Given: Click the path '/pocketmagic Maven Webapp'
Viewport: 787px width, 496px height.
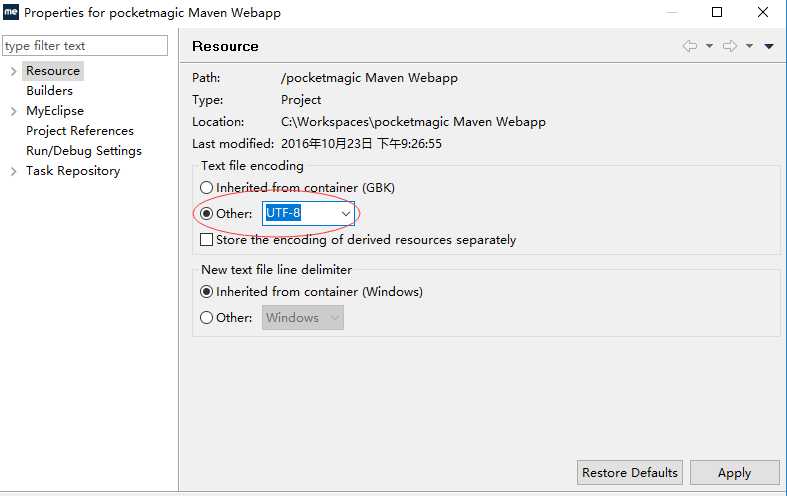Looking at the screenshot, I should [369, 78].
